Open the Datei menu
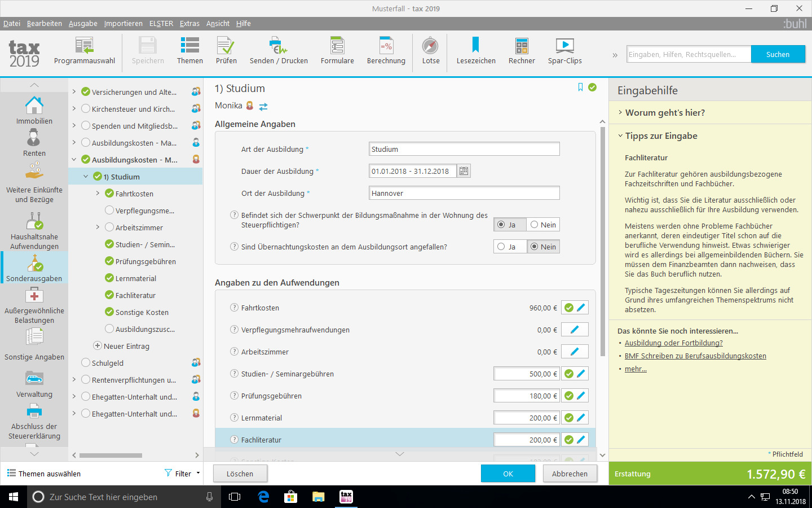 click(x=12, y=23)
